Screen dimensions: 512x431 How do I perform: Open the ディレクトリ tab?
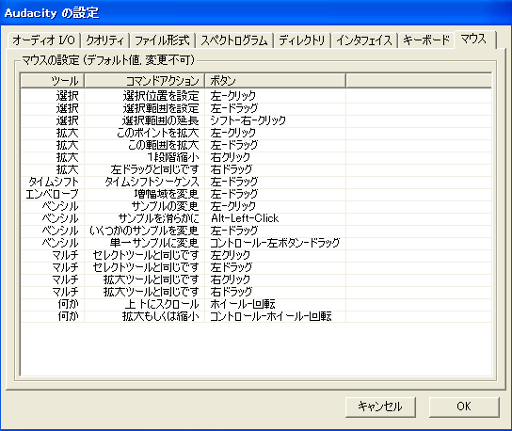pos(302,41)
